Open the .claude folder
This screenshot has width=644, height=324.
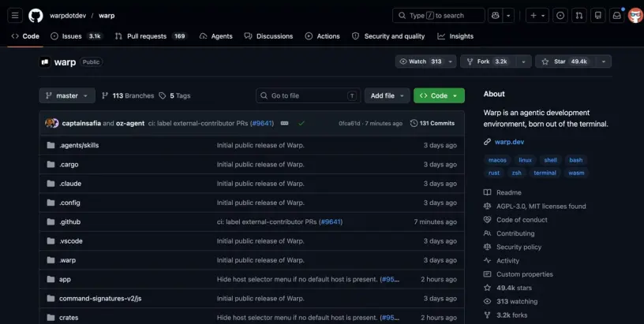coord(70,184)
